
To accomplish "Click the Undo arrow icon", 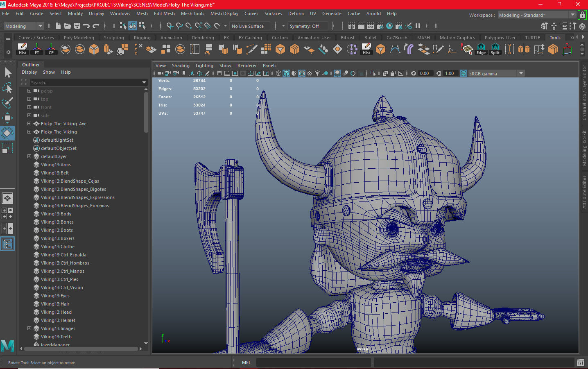I will [x=86, y=26].
